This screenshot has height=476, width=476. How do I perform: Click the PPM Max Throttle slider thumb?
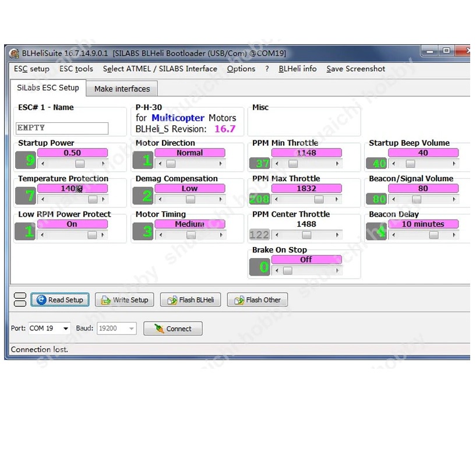pyautogui.click(x=319, y=199)
